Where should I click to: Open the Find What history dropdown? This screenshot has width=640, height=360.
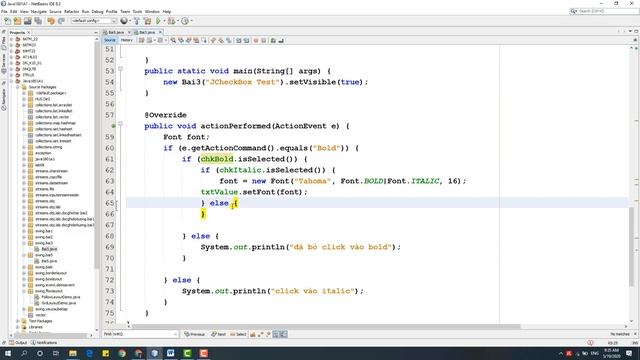pos(176,334)
